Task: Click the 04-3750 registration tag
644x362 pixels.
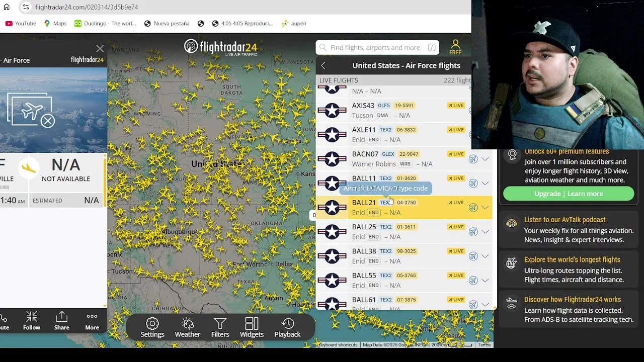Action: coord(406,203)
